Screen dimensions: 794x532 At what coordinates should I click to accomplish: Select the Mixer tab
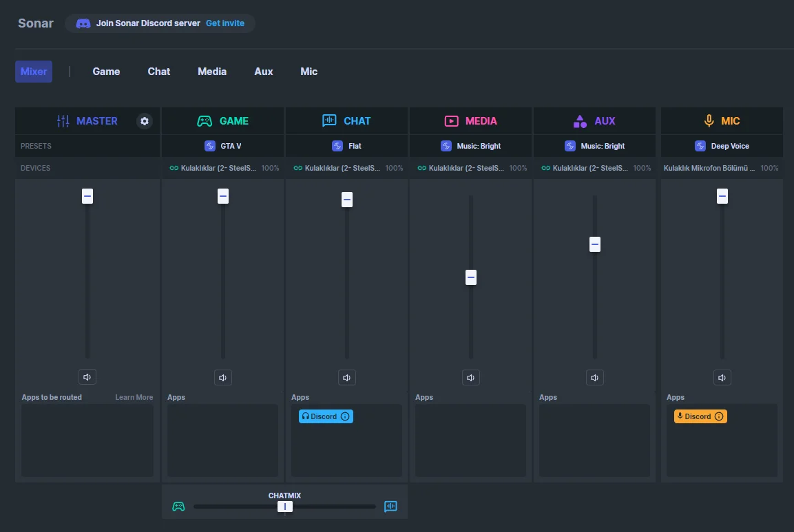coord(34,72)
